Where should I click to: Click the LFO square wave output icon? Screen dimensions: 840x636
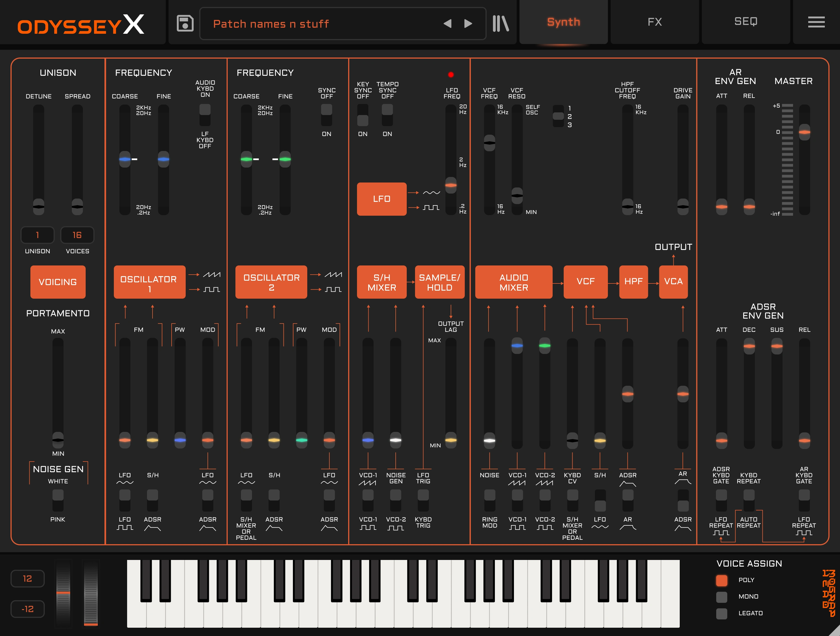tap(431, 207)
